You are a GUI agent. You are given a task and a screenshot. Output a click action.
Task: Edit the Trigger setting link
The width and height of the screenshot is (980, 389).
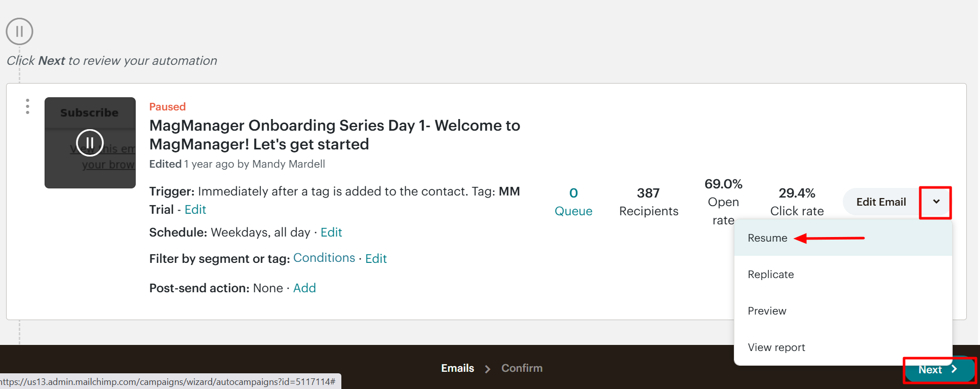coord(195,210)
